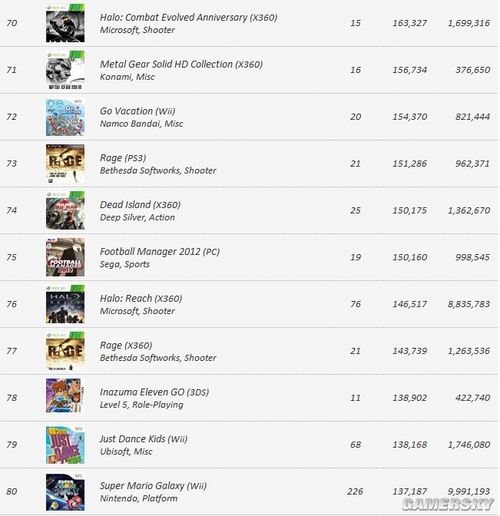The width and height of the screenshot is (500, 516).
Task: Follow the Metal Gear Solid HD Collection link
Action: click(x=181, y=64)
